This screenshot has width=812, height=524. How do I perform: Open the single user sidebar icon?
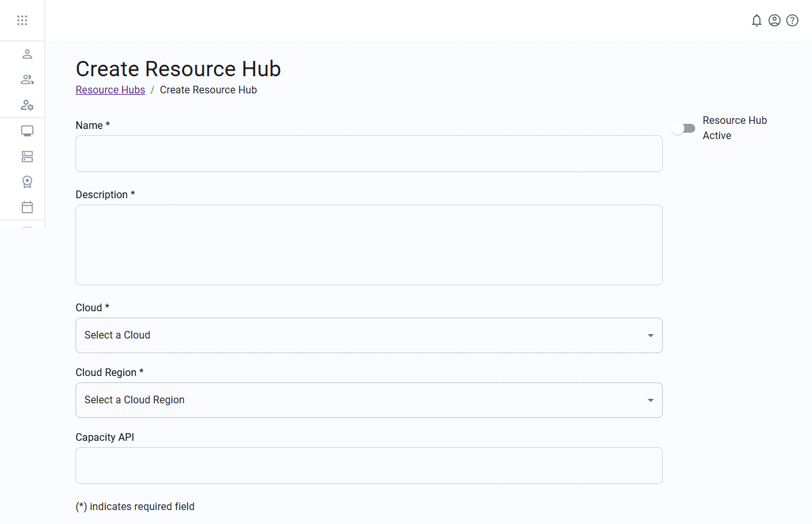point(27,54)
